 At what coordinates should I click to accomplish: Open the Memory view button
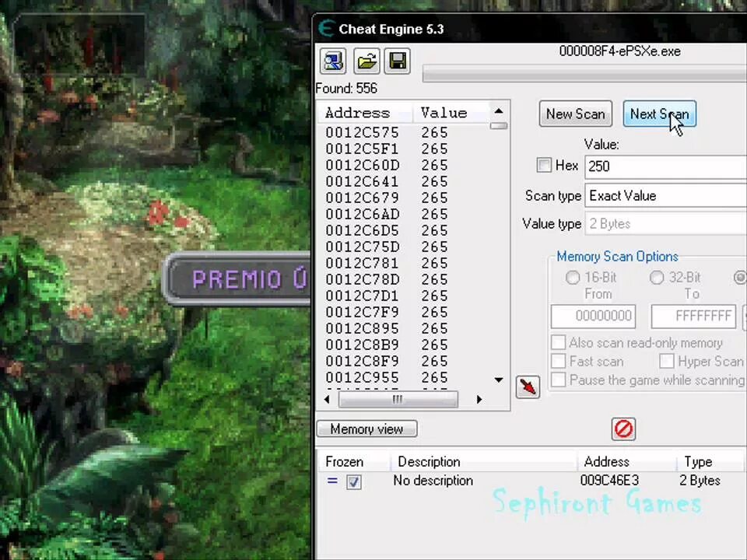(366, 429)
